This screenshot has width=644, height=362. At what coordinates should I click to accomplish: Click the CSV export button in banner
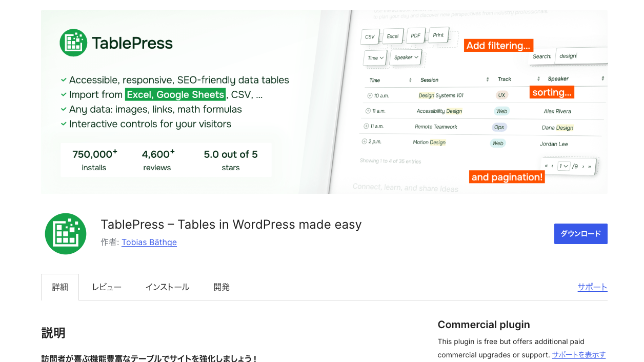[370, 37]
